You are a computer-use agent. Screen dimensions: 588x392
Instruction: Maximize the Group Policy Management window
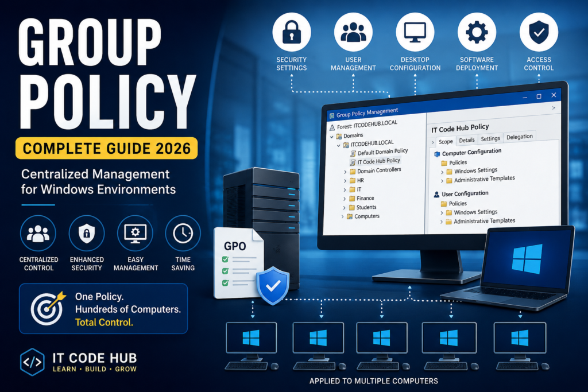click(x=539, y=96)
